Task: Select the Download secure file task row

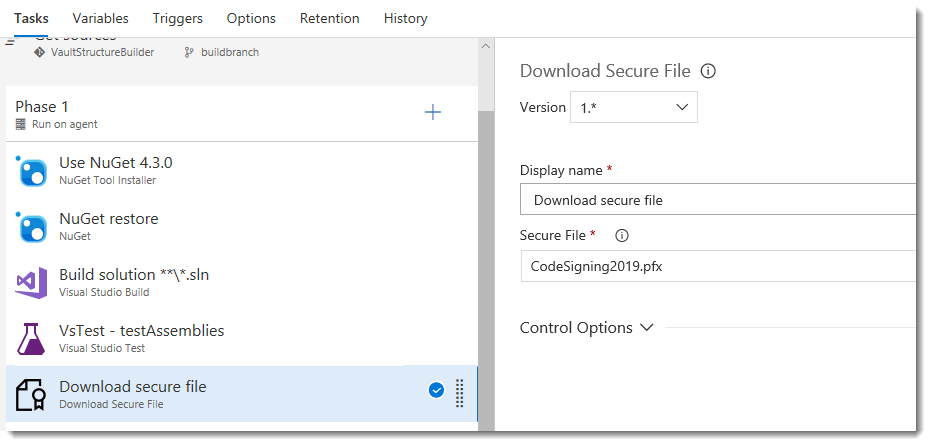Action: click(x=242, y=394)
